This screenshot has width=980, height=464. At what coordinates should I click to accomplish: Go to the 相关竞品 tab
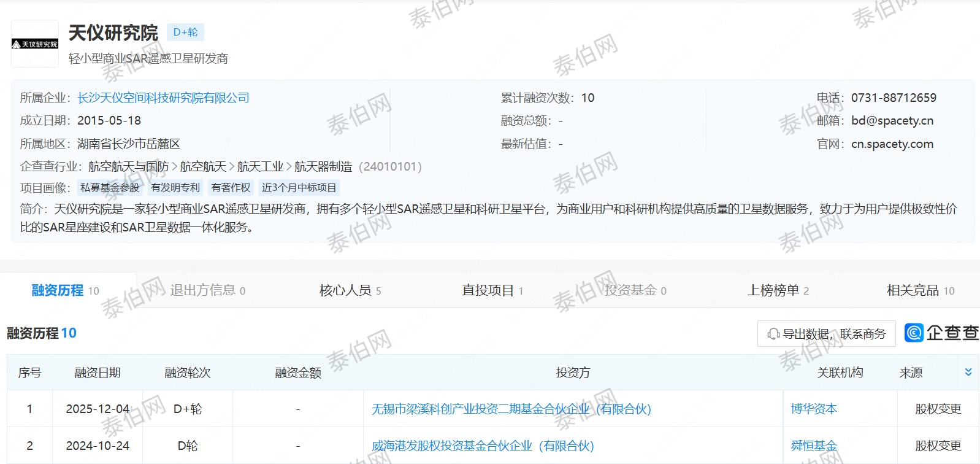(x=920, y=290)
